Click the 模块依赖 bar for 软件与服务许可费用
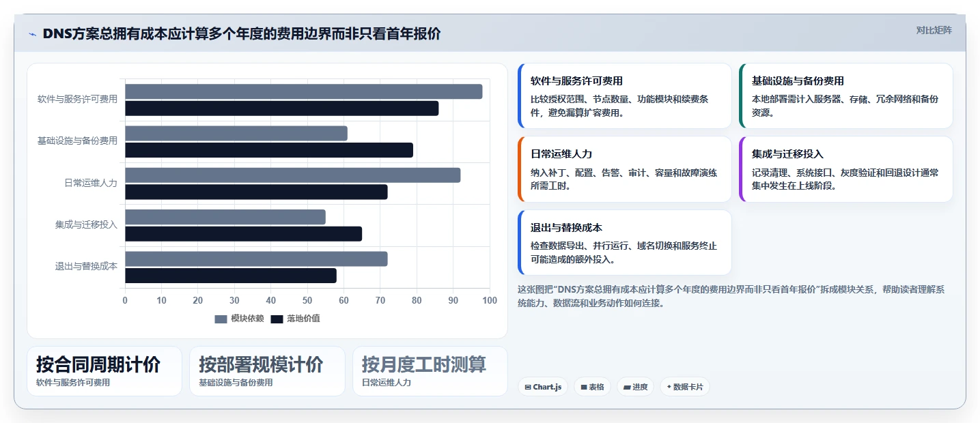 tap(303, 91)
